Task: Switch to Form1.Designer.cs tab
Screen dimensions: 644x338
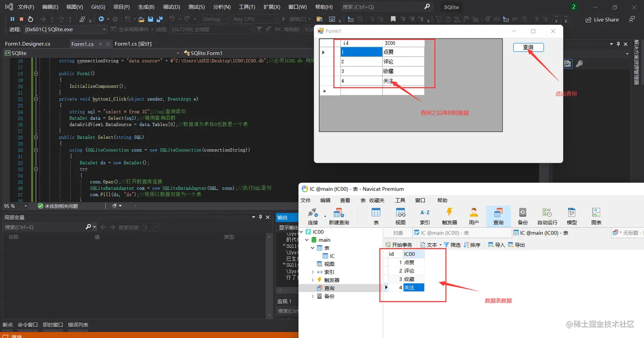Action: point(28,44)
